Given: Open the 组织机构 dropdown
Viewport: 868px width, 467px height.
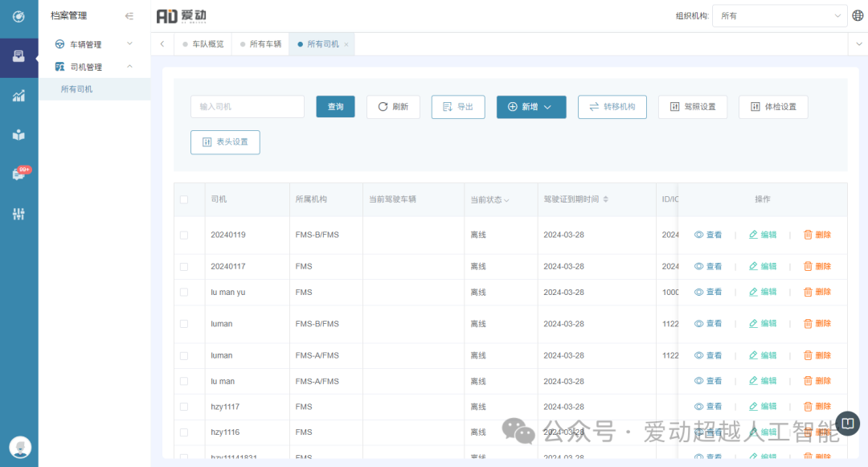Looking at the screenshot, I should 780,16.
